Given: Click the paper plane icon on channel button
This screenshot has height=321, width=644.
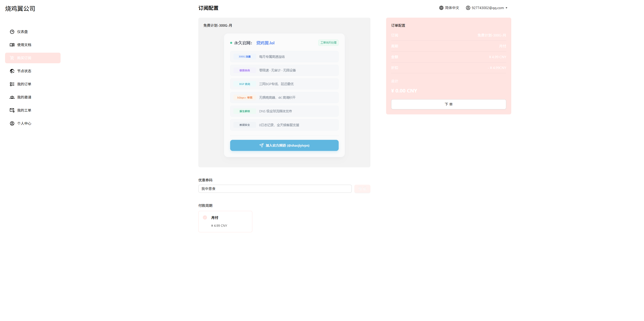Looking at the screenshot, I should pyautogui.click(x=261, y=145).
